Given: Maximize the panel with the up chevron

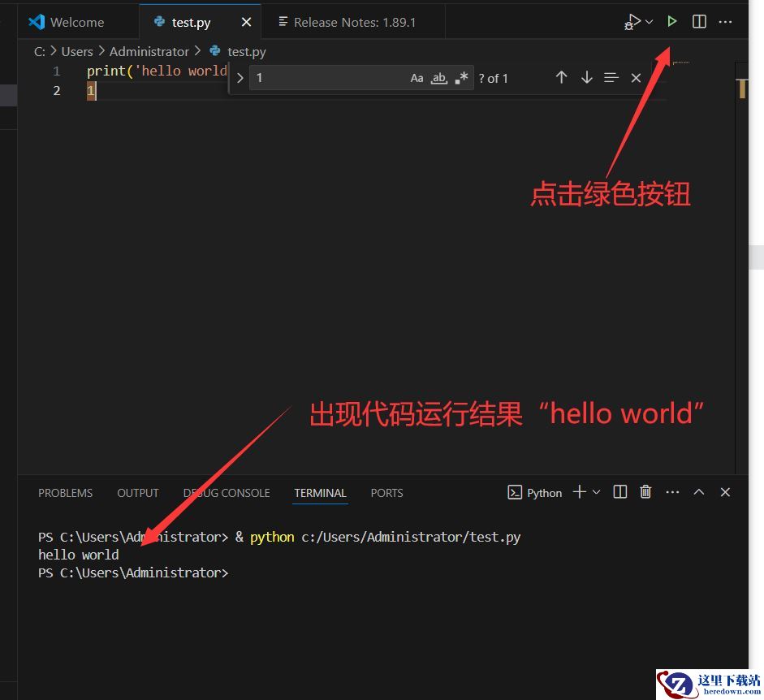Looking at the screenshot, I should click(699, 492).
